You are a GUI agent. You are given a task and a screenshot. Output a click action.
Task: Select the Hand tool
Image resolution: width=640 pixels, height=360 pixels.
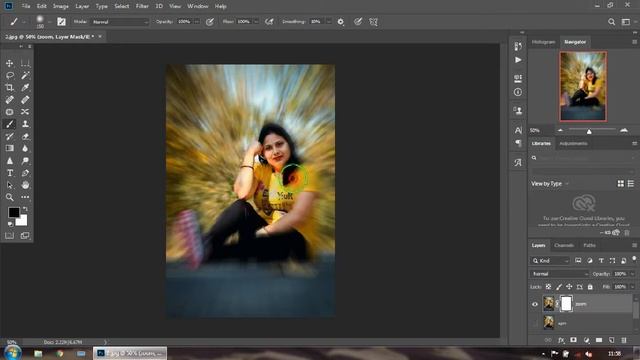[25, 185]
